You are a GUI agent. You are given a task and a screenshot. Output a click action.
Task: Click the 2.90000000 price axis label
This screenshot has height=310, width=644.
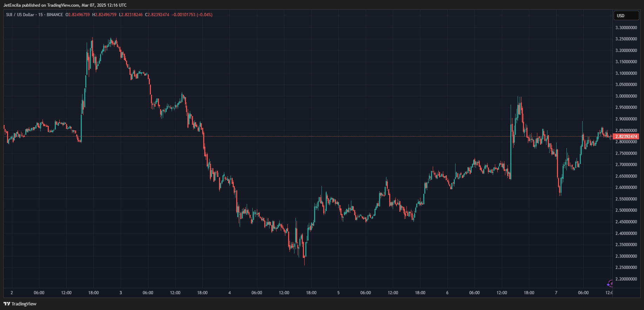coord(626,119)
